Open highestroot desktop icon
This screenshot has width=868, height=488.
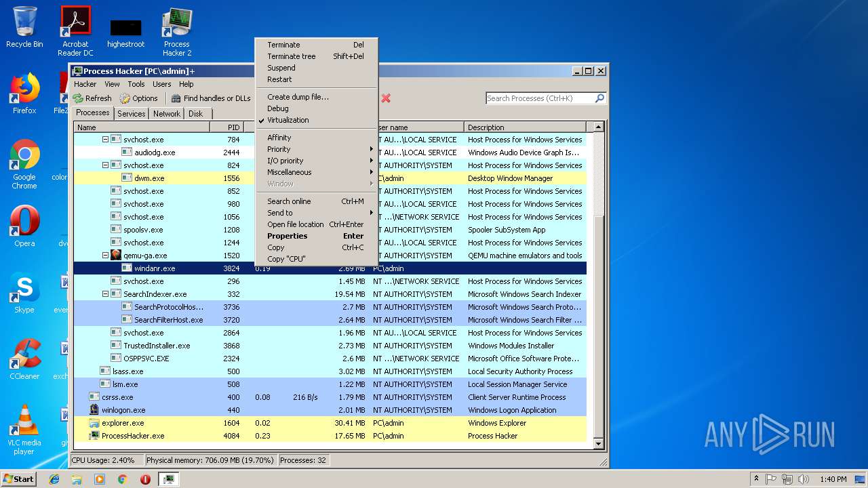click(126, 32)
